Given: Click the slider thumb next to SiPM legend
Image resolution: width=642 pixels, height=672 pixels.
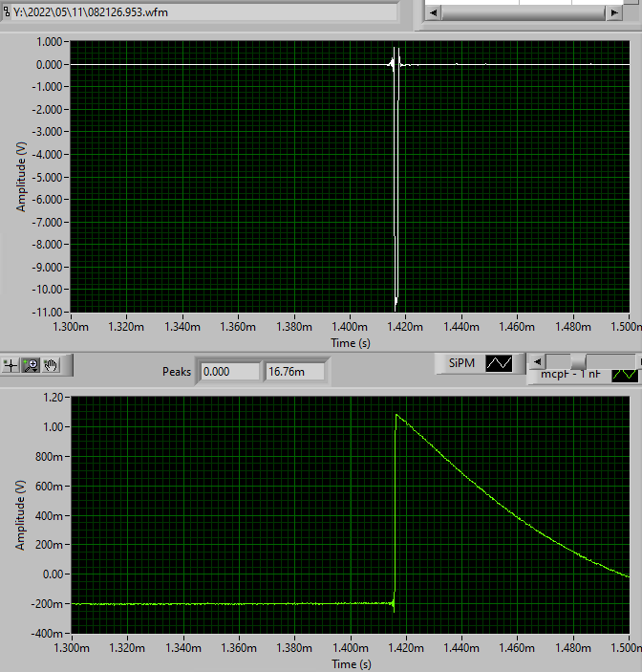Looking at the screenshot, I should coord(578,361).
